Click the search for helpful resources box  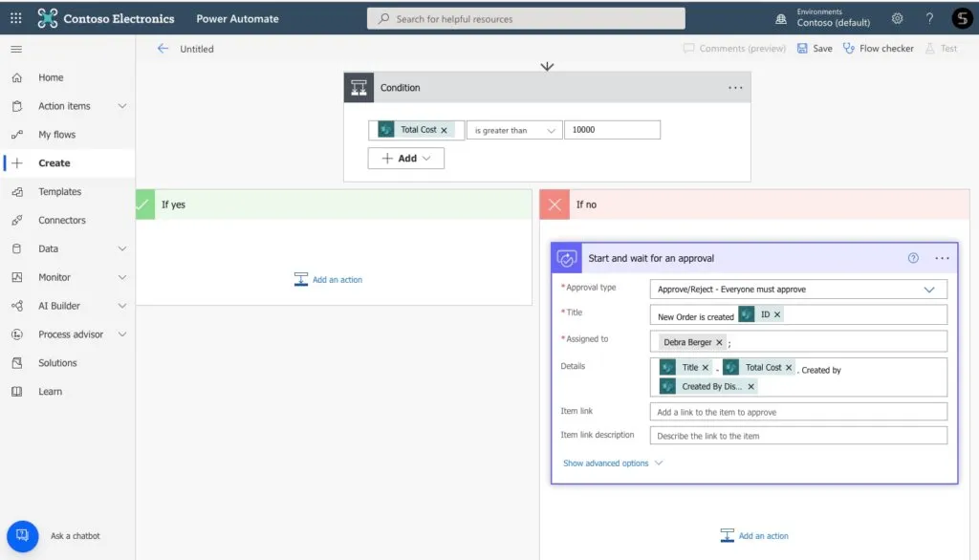click(x=526, y=19)
